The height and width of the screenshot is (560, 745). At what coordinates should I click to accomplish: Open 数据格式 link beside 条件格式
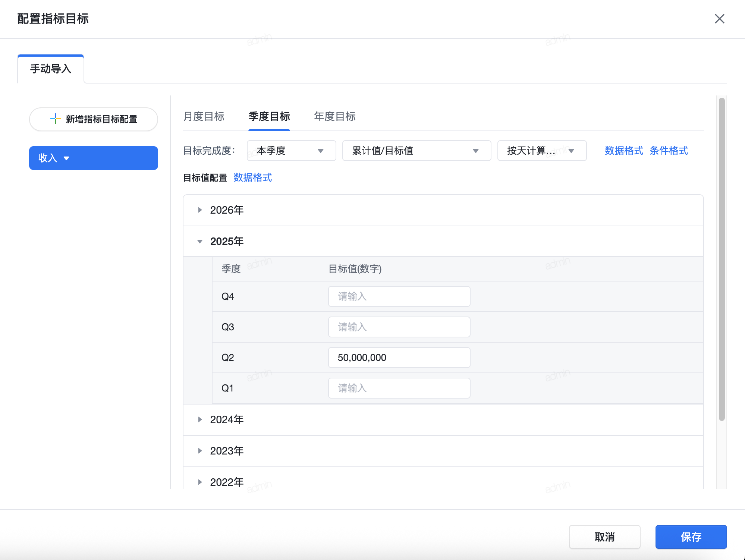[x=624, y=151]
